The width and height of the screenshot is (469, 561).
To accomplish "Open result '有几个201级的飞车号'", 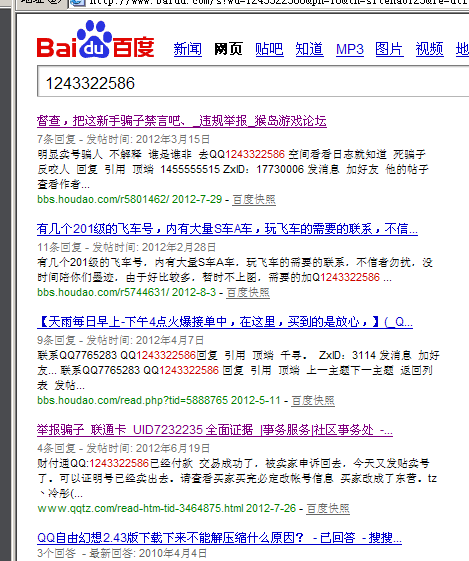I will point(227,229).
